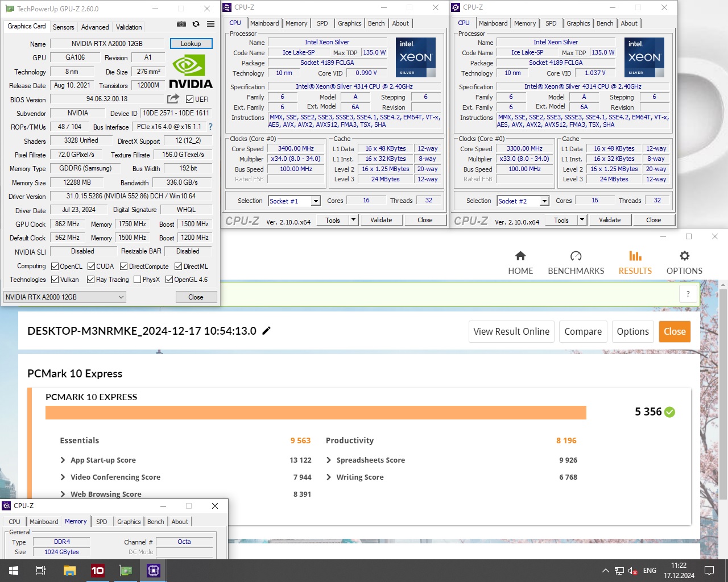Open the GPU-Z hamburger menu icon
Screen dimensions: 728x582
click(x=210, y=24)
